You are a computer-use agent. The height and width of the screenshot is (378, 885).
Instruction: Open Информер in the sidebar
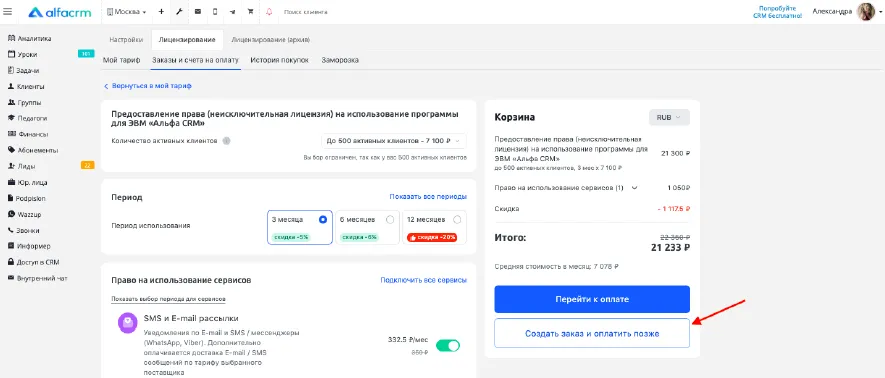[x=29, y=246]
